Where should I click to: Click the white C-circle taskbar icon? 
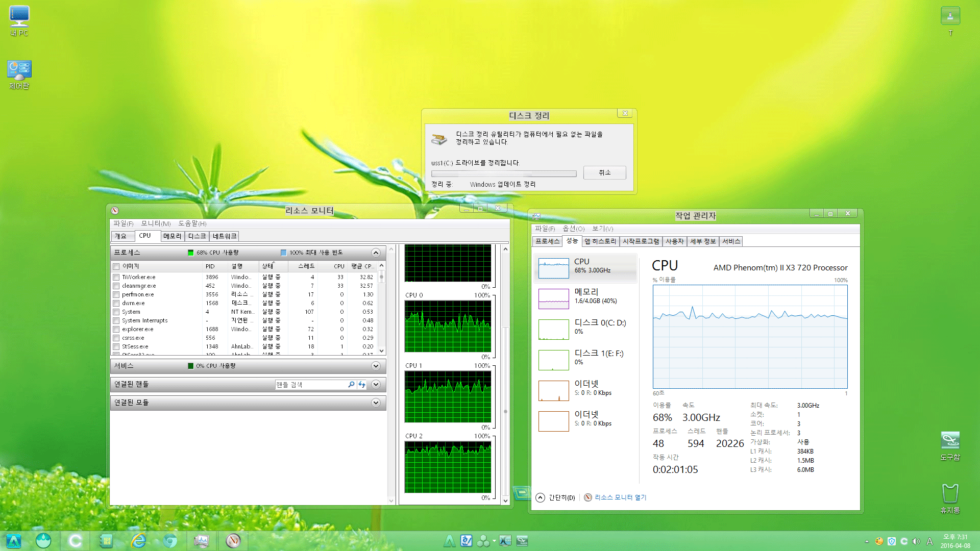pos(75,541)
